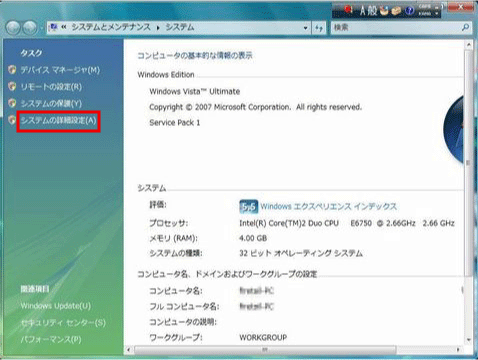Click shield icon beside デバイス マネージャ(M)

12,69
